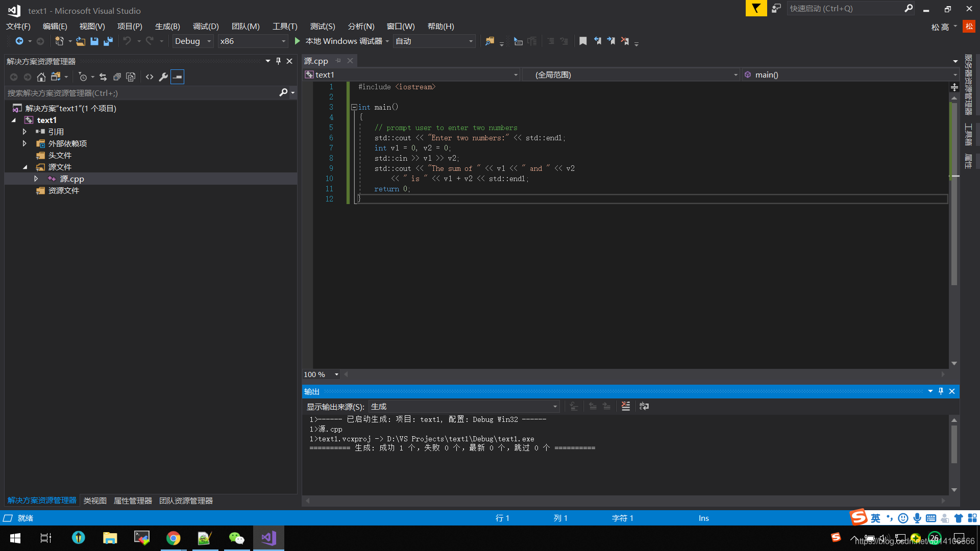
Task: Click the 调试(D) menu item
Action: 205,26
